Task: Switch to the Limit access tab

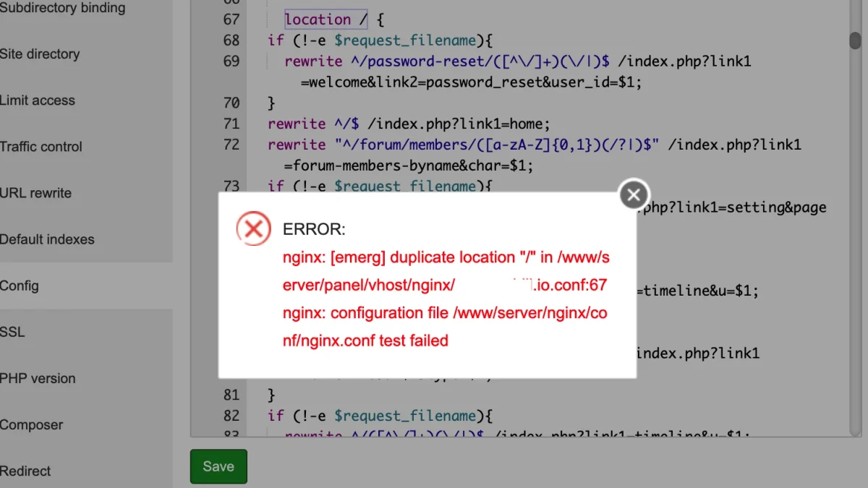Action: click(x=38, y=100)
